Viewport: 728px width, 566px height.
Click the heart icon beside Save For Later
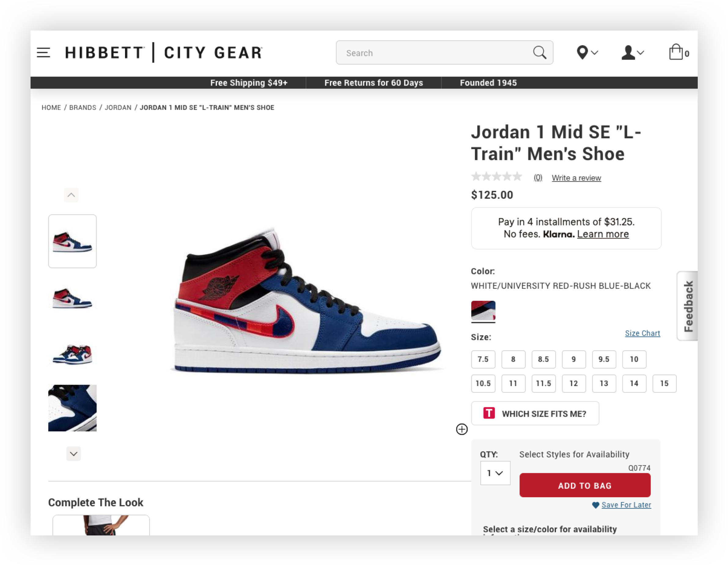pyautogui.click(x=595, y=505)
